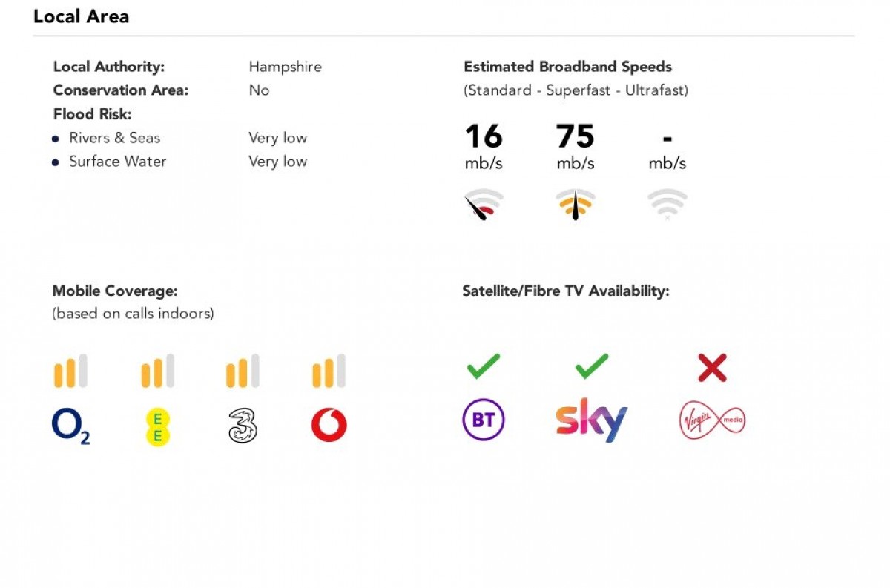Click the Local Area heading
The image size is (890, 588).
[x=82, y=16]
